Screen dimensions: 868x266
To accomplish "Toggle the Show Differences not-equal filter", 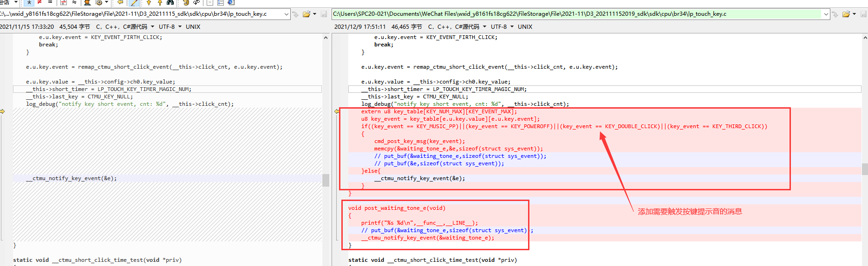I will coord(39,2).
